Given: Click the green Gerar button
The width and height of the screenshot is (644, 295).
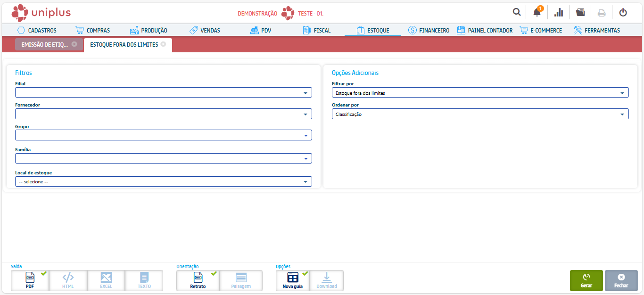Looking at the screenshot, I should tap(586, 281).
